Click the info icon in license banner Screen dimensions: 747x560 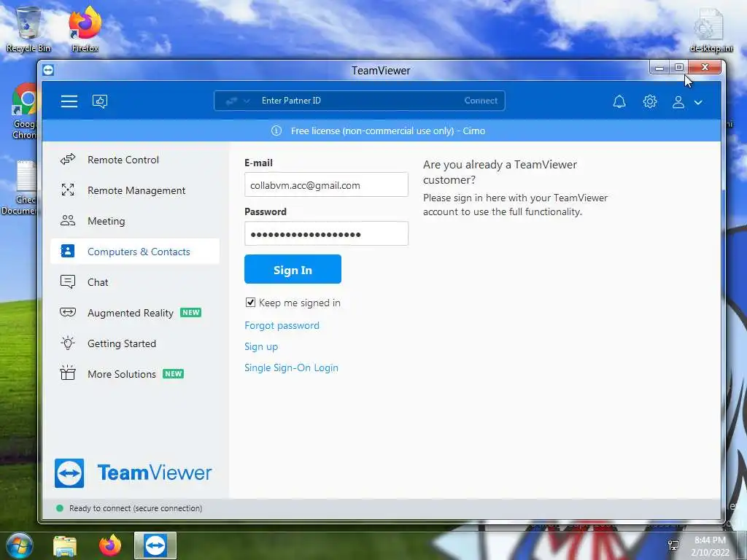pos(276,131)
